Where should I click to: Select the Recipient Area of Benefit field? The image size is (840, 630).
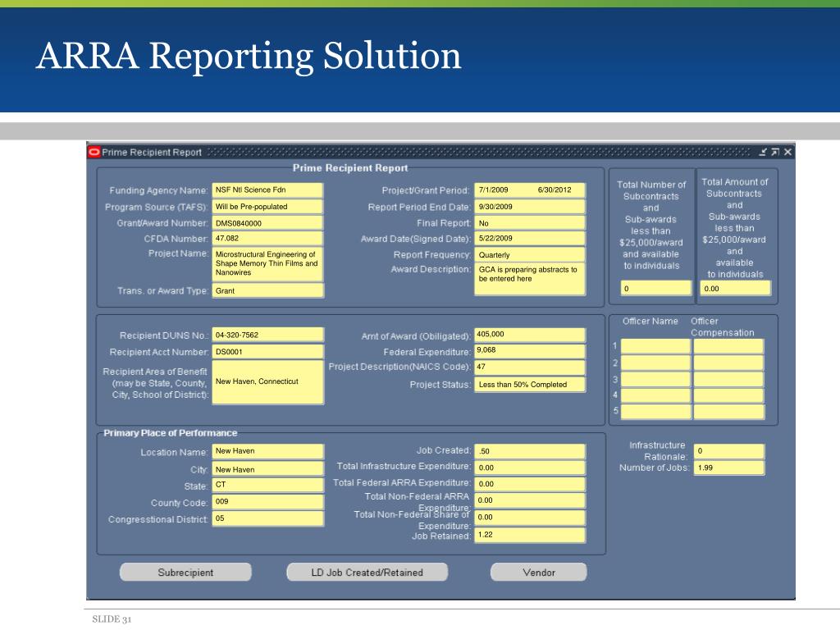pos(268,382)
